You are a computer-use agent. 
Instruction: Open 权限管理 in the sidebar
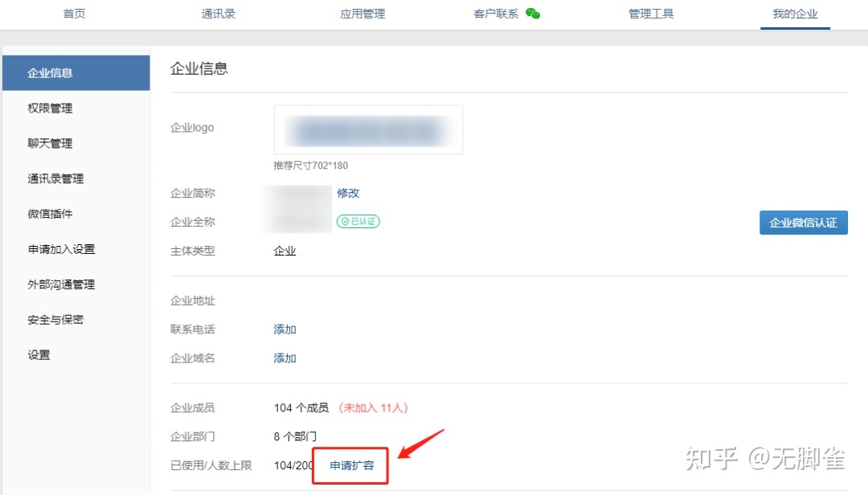point(50,108)
